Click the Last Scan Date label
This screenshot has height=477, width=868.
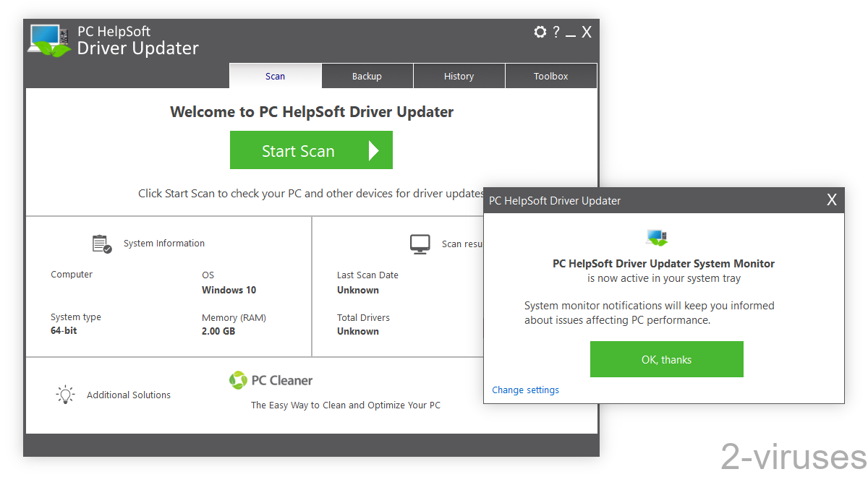367,275
